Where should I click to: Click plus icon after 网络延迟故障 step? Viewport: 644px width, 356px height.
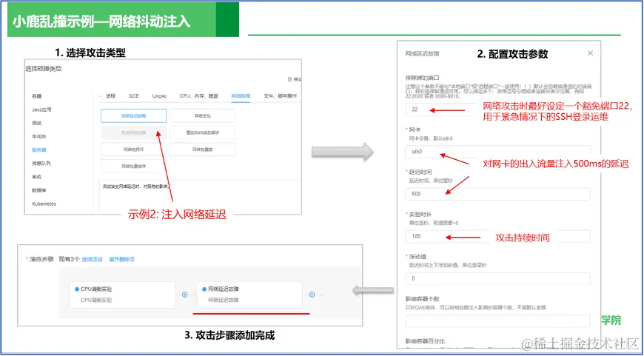[x=312, y=295]
